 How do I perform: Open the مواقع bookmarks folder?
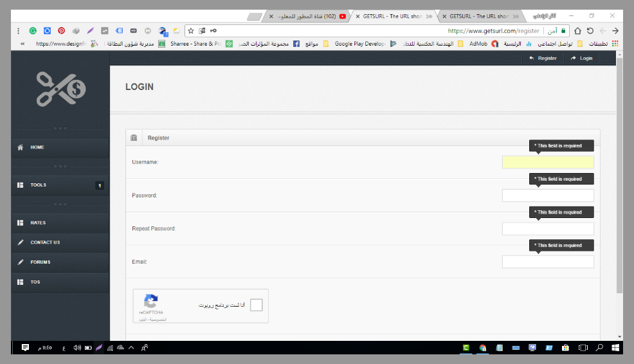pos(316,44)
